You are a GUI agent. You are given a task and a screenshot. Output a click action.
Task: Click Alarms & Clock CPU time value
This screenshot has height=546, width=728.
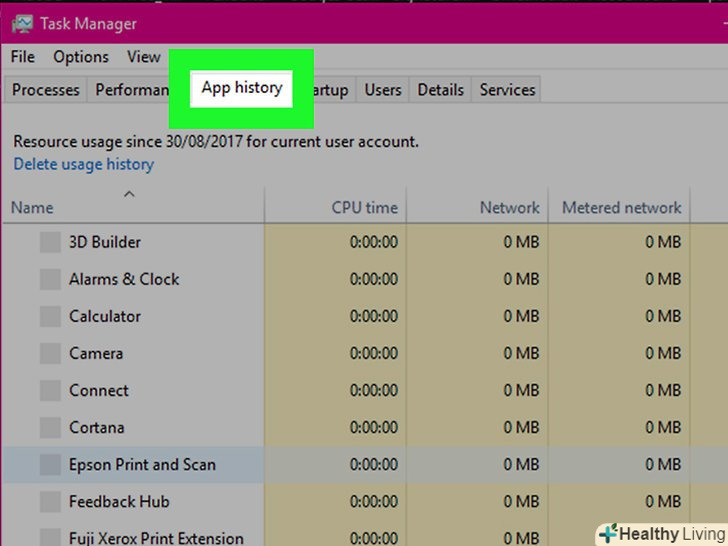[x=374, y=279]
